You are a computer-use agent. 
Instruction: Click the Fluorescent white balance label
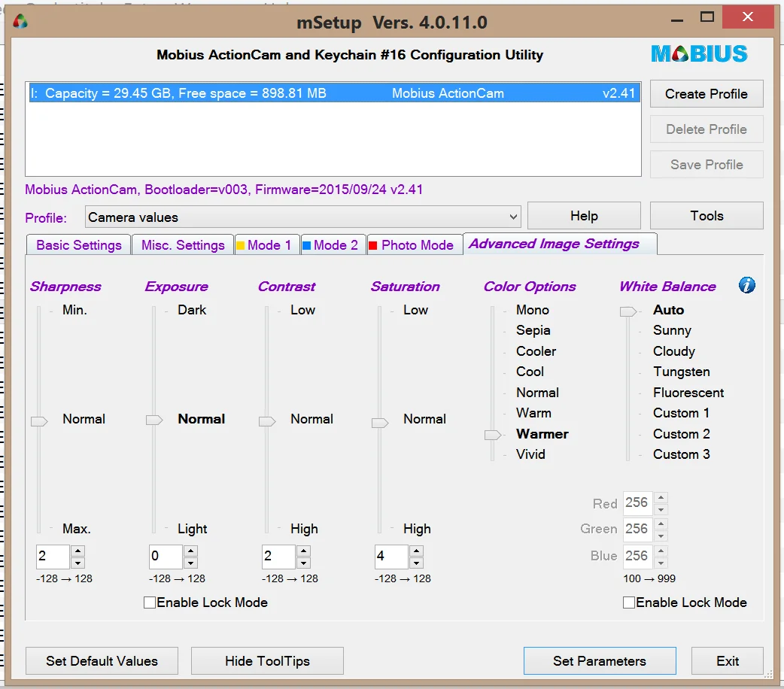point(688,393)
